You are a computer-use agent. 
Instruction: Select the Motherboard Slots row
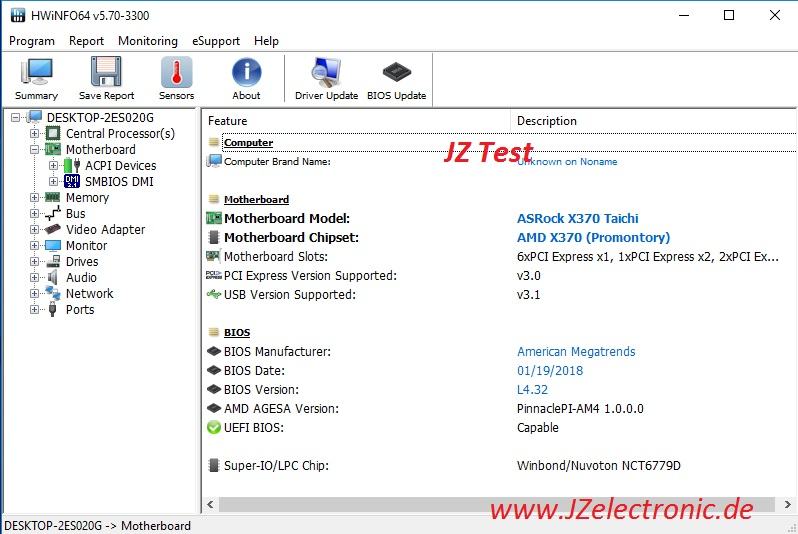point(500,257)
